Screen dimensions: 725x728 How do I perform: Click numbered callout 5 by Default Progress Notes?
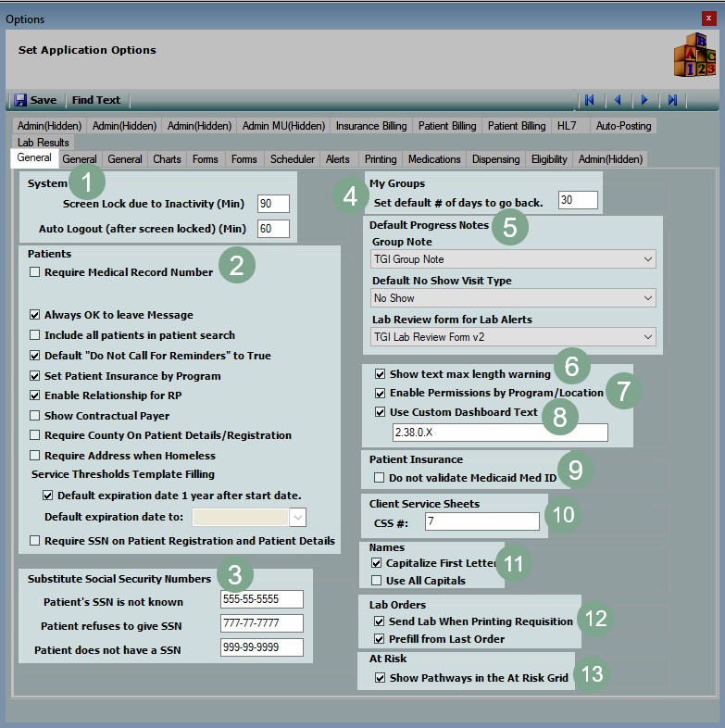[510, 225]
